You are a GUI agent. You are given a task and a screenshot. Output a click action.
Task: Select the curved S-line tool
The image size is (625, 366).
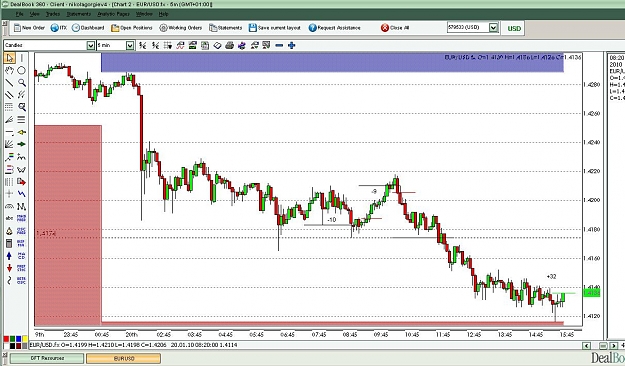[9, 280]
